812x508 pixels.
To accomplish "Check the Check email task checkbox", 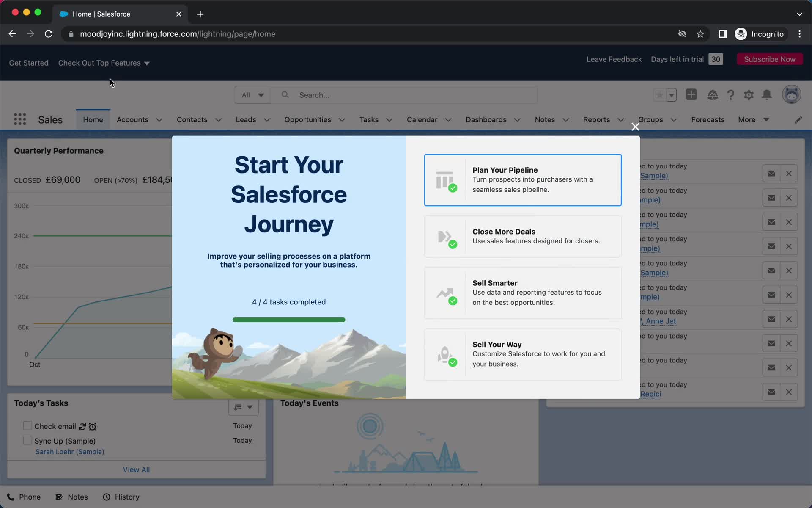I will 27,426.
